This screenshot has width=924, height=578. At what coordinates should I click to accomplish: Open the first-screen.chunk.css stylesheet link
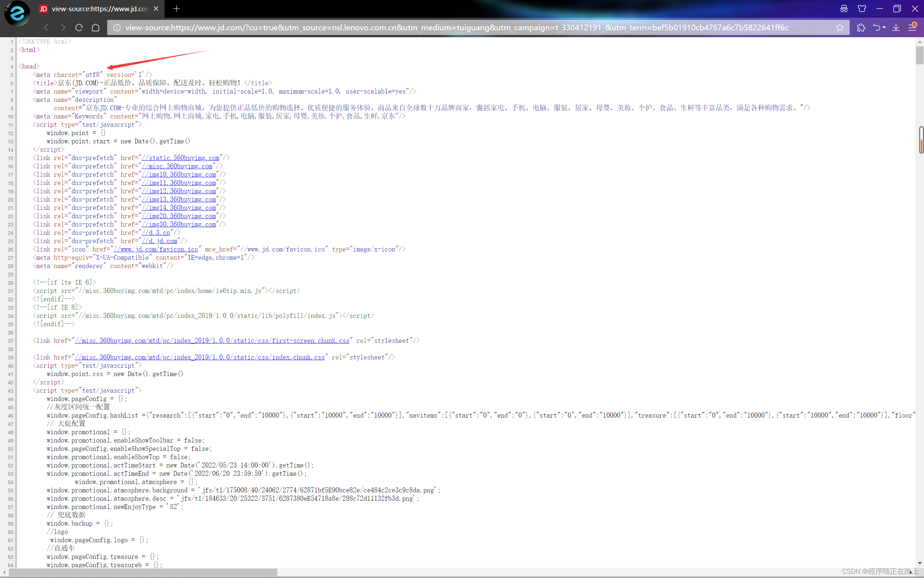212,341
